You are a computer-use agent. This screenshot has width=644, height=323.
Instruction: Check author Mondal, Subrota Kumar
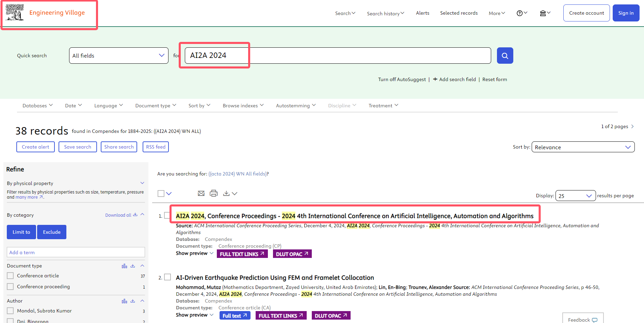pyautogui.click(x=10, y=311)
